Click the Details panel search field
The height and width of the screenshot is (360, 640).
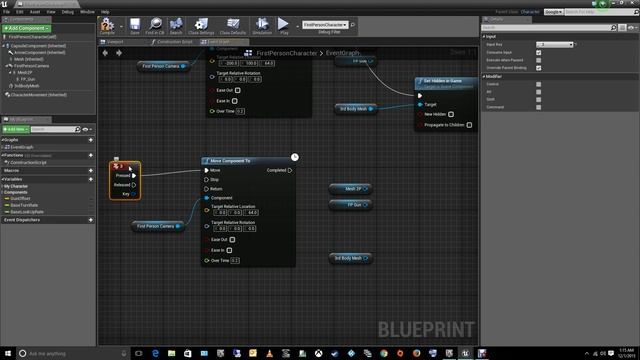546,28
